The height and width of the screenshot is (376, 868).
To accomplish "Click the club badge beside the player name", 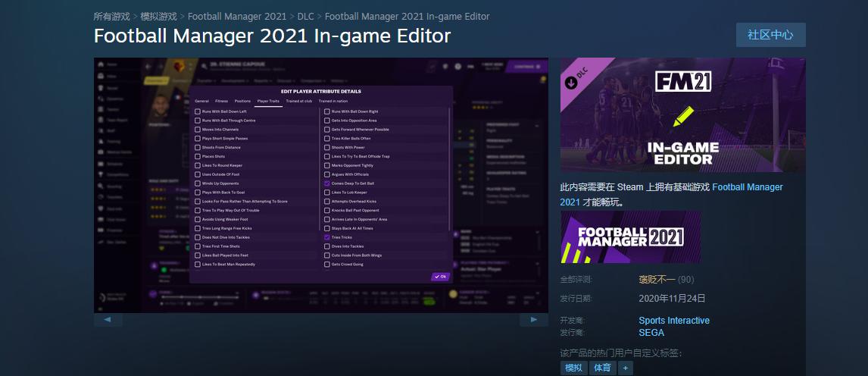I will coord(179,67).
